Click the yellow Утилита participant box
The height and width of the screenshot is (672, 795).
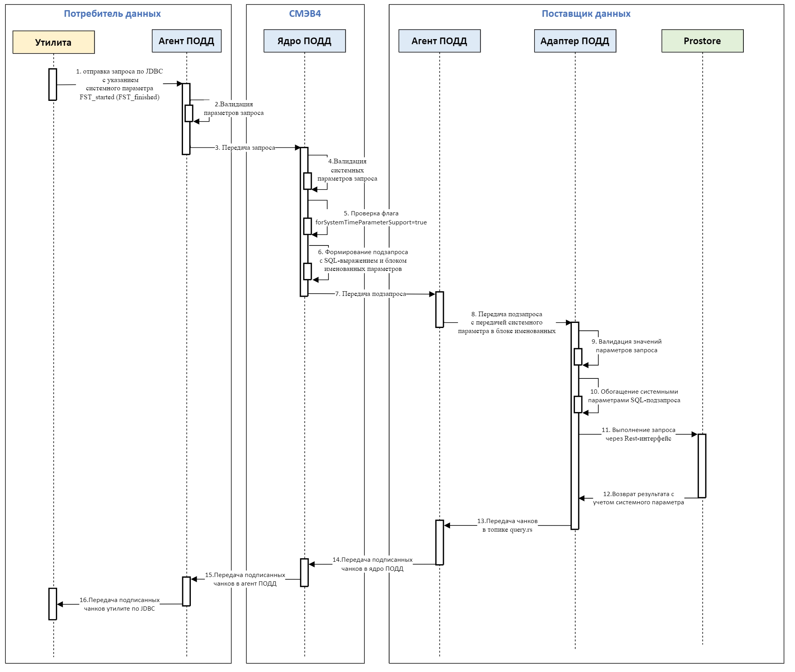(x=54, y=42)
